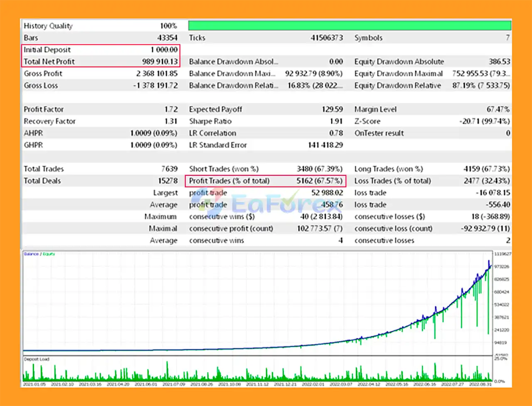Click the Total Deals count 15278
Image resolution: width=532 pixels, height=406 pixels.
point(167,181)
